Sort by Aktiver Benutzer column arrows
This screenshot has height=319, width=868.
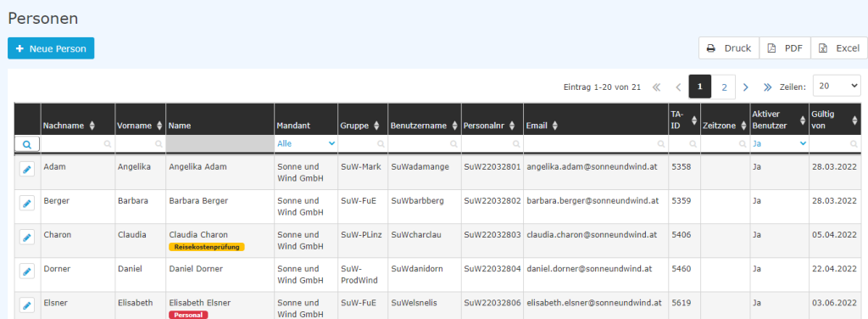pyautogui.click(x=803, y=120)
